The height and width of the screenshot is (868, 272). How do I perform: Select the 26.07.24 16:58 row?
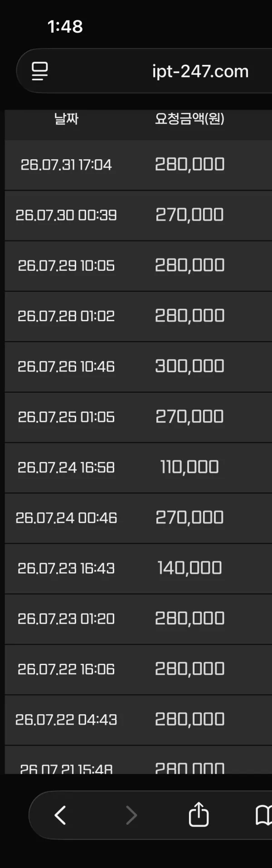tap(138, 468)
